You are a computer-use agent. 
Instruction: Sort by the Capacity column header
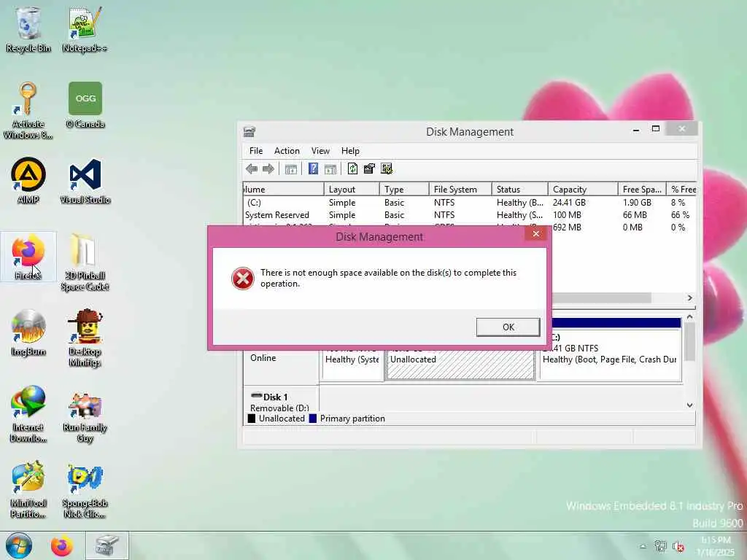[x=583, y=189]
